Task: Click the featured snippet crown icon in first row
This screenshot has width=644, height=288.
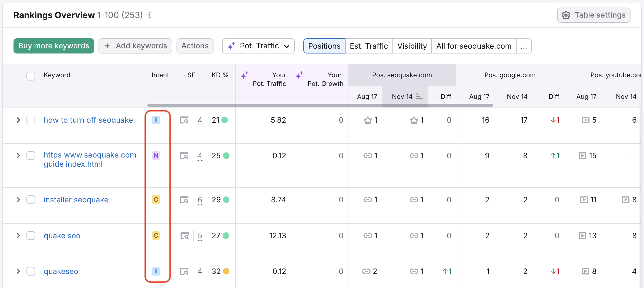Action: pyautogui.click(x=368, y=120)
